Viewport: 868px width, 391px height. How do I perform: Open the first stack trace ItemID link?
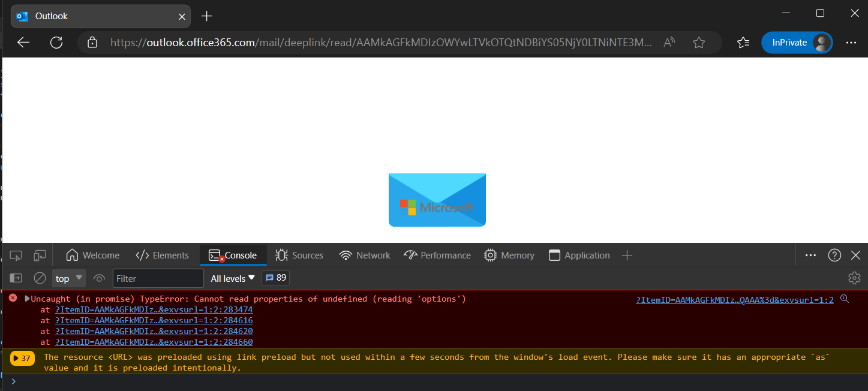pyautogui.click(x=152, y=309)
